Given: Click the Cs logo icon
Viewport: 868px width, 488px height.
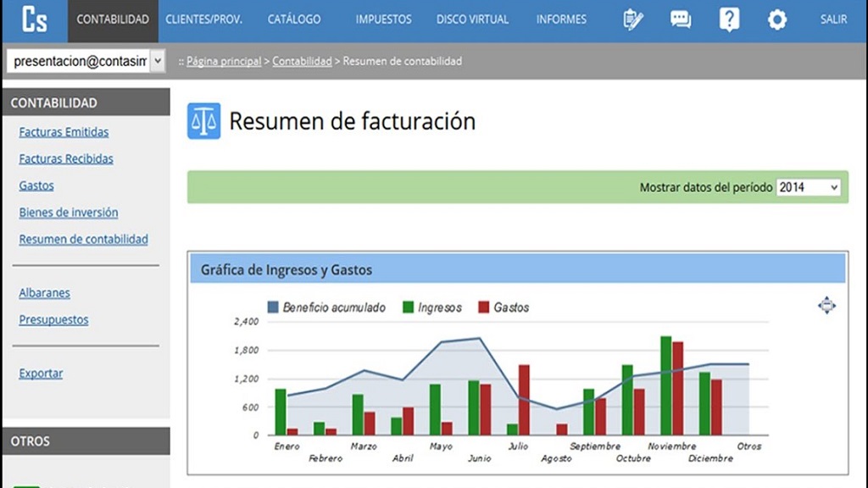Looking at the screenshot, I should tap(35, 20).
